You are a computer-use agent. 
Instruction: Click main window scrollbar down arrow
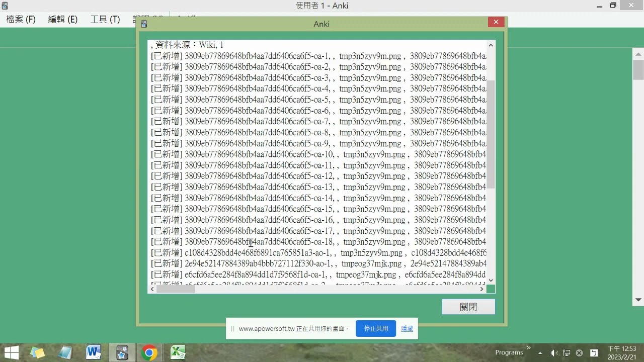[x=638, y=300]
